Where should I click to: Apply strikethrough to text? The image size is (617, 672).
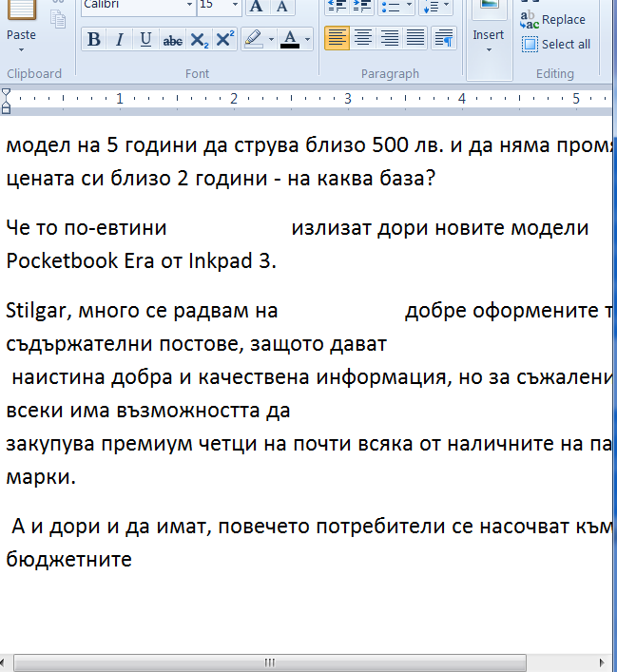click(x=172, y=40)
